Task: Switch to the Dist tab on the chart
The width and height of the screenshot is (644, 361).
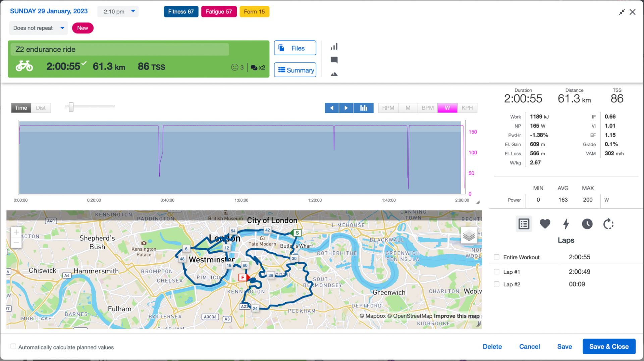Action: tap(41, 108)
